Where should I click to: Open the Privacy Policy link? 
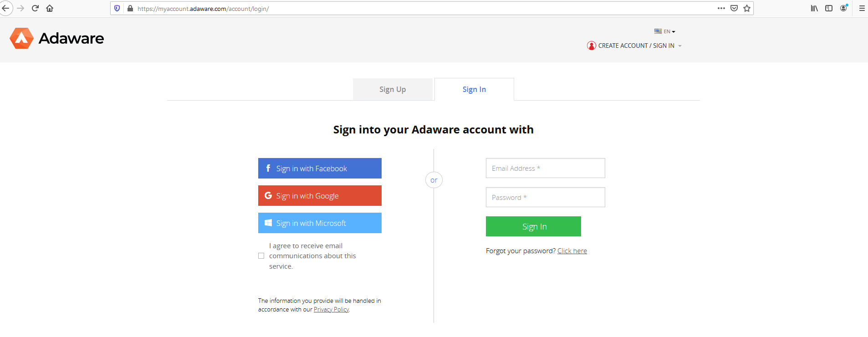coord(331,309)
